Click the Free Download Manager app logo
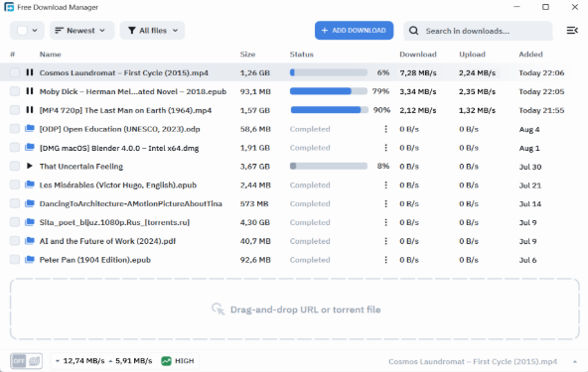This screenshot has height=372, width=588. [x=9, y=7]
